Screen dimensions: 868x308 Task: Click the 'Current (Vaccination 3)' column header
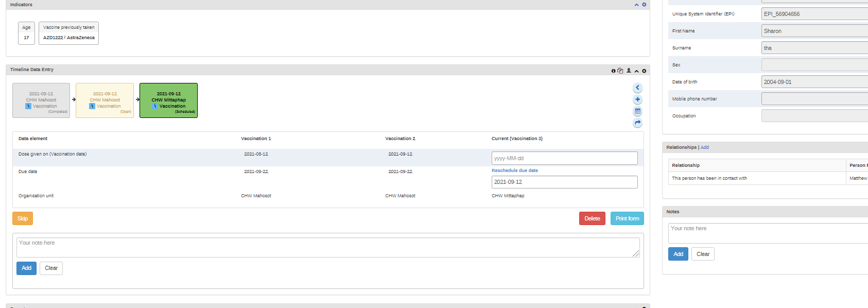(517, 139)
